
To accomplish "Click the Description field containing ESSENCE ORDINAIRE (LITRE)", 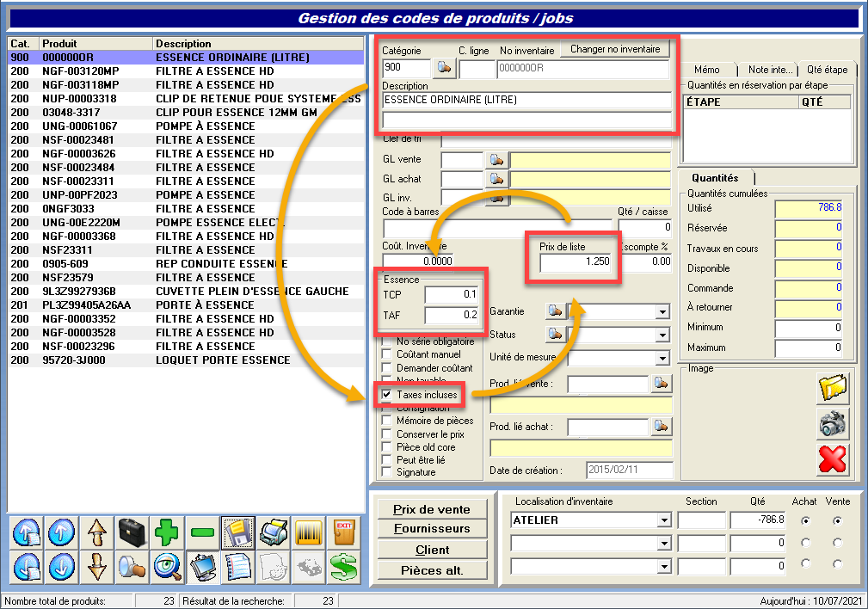I will pyautogui.click(x=526, y=100).
